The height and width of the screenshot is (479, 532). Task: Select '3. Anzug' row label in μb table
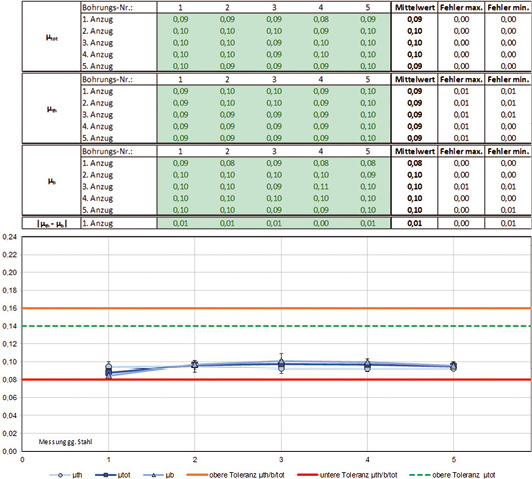[98, 187]
